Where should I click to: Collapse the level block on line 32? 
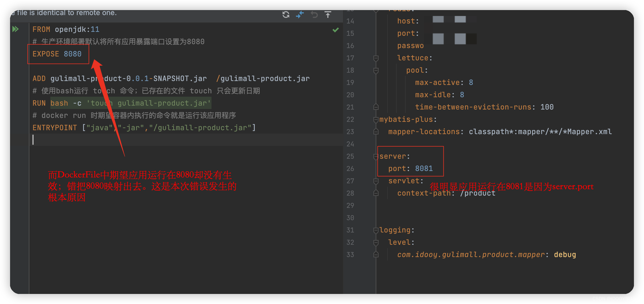click(x=376, y=242)
